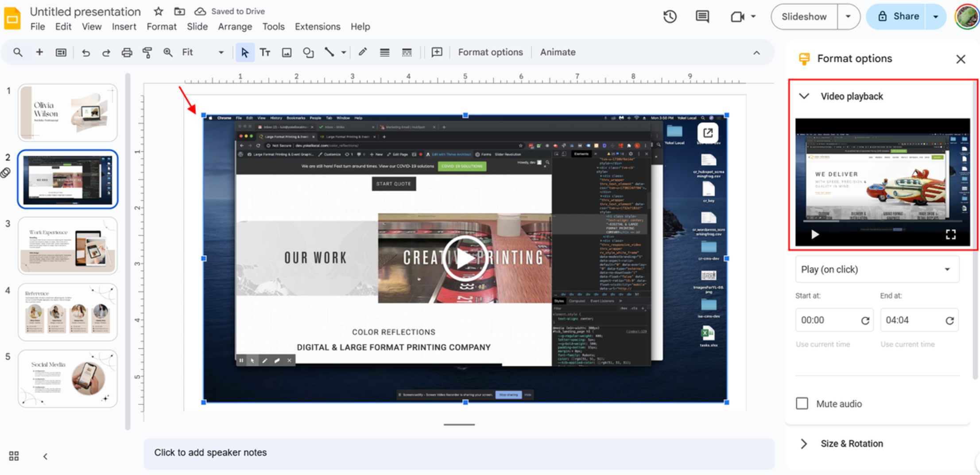
Task: Add a new slide with plus icon
Action: pos(39,52)
